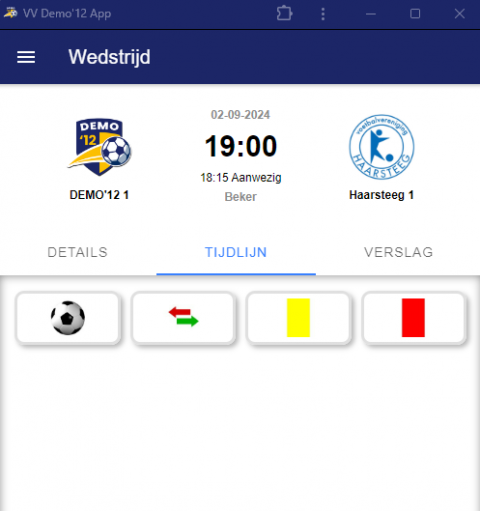Click the Beker competition label

(241, 197)
